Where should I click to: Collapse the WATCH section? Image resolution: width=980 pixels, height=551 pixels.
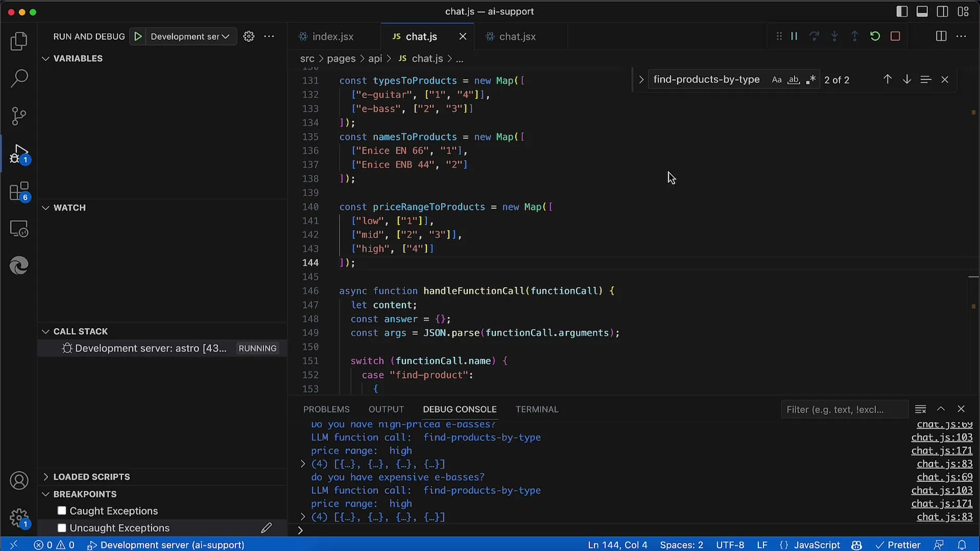[x=45, y=208]
